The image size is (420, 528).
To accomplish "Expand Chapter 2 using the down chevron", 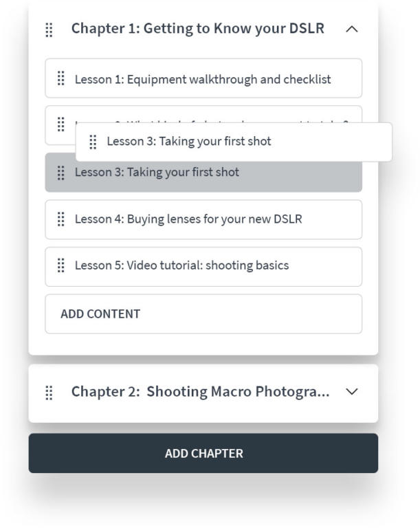I will [352, 392].
